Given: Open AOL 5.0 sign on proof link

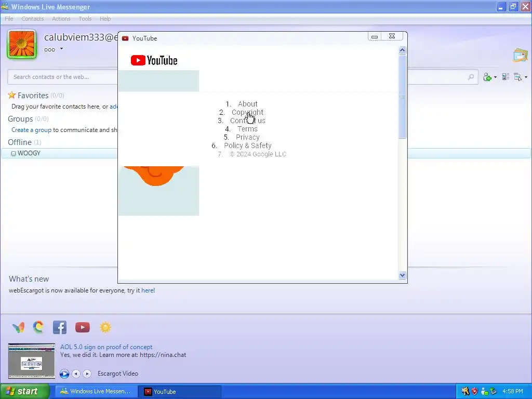Looking at the screenshot, I should click(106, 347).
